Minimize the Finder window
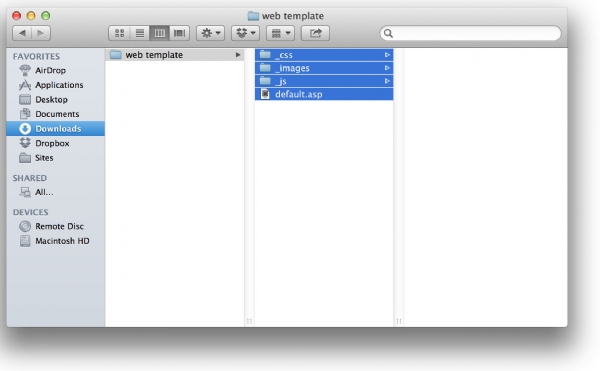 pyautogui.click(x=31, y=16)
